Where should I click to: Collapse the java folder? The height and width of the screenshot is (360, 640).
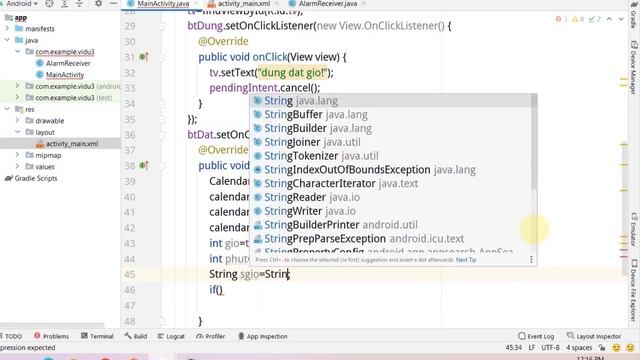(7, 40)
